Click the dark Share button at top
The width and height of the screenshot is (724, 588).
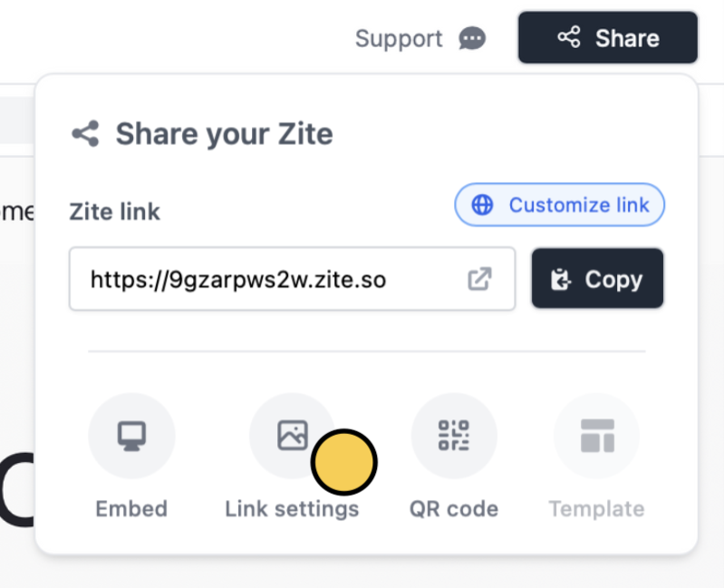[x=608, y=38]
